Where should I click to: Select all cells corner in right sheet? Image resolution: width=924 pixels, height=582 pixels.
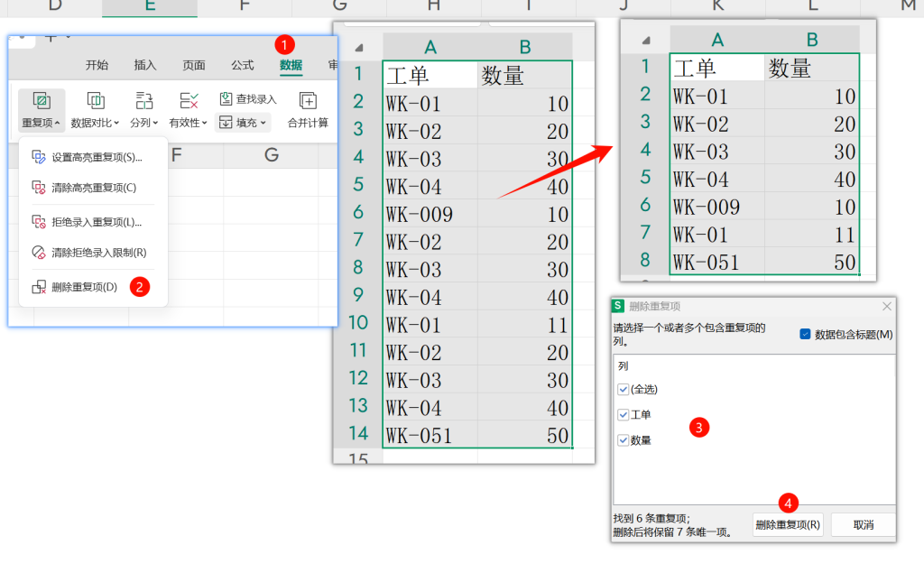tap(645, 40)
